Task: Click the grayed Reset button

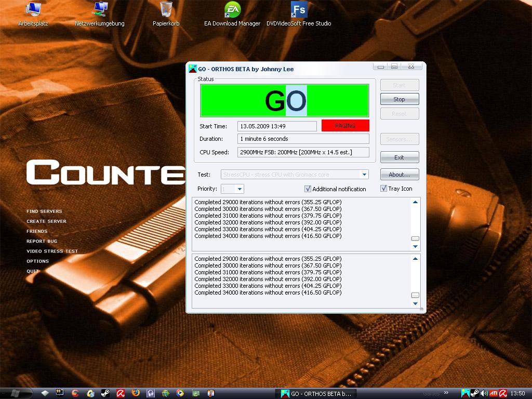Action: (400, 114)
